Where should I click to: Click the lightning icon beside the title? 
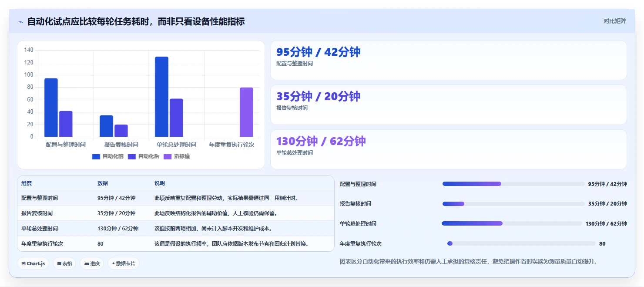tap(20, 22)
